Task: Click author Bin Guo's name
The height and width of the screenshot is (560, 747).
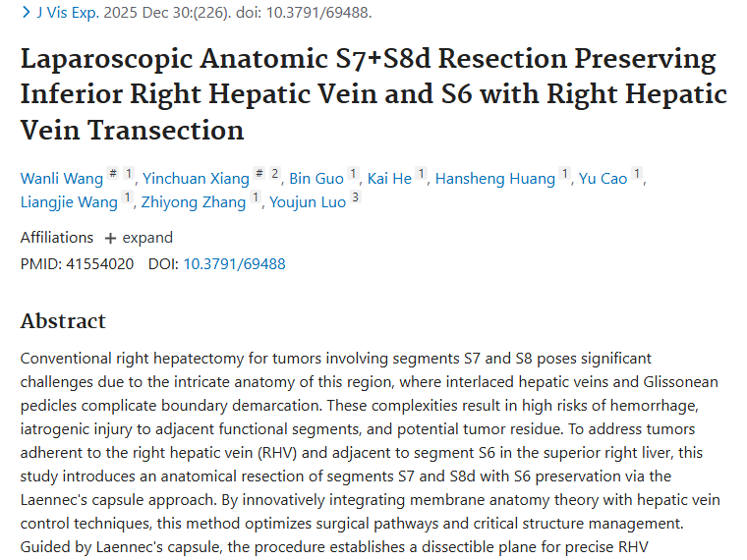Action: 316,179
